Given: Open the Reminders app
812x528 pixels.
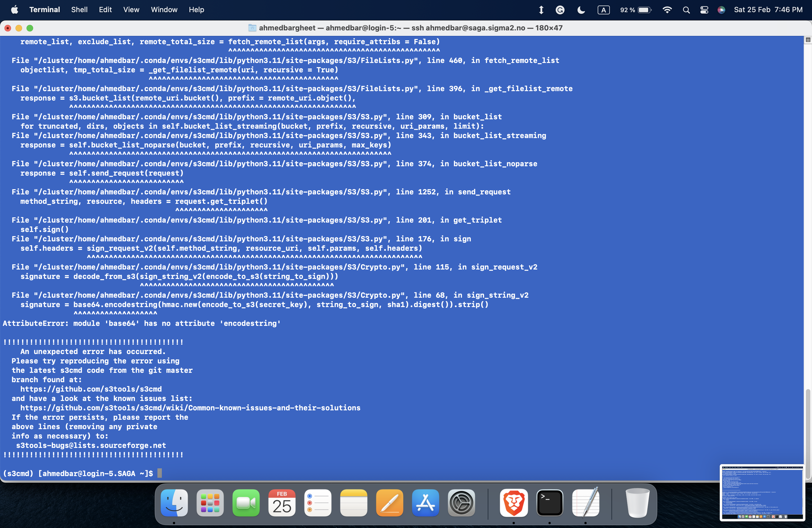Looking at the screenshot, I should coord(318,503).
